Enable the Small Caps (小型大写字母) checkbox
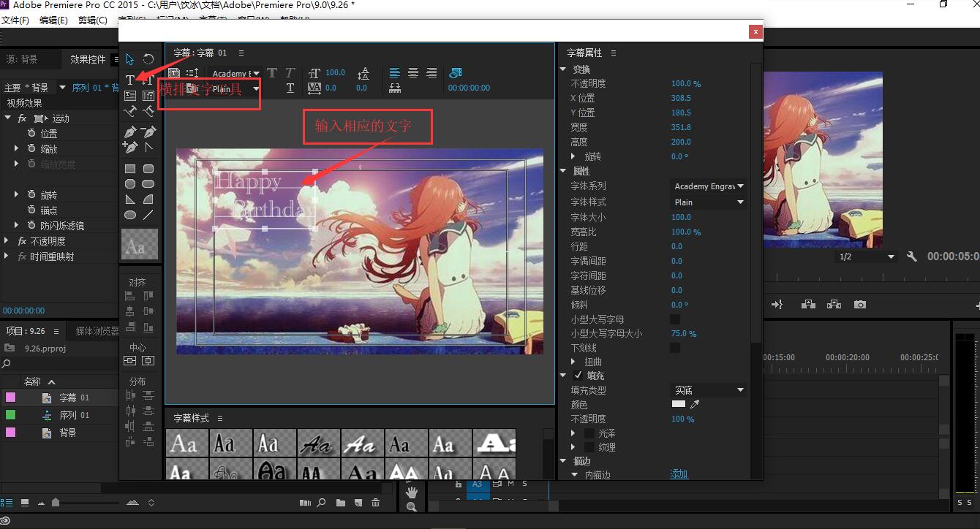The width and height of the screenshot is (980, 529). [675, 319]
